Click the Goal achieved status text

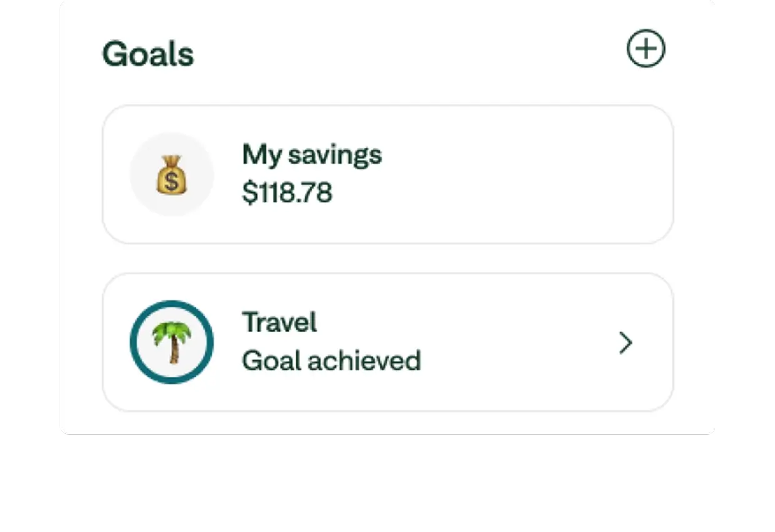(x=332, y=361)
